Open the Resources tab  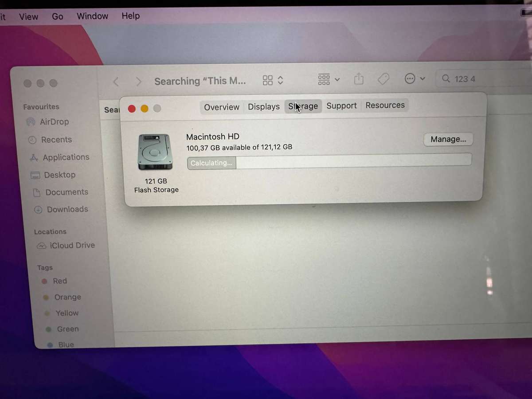[385, 105]
